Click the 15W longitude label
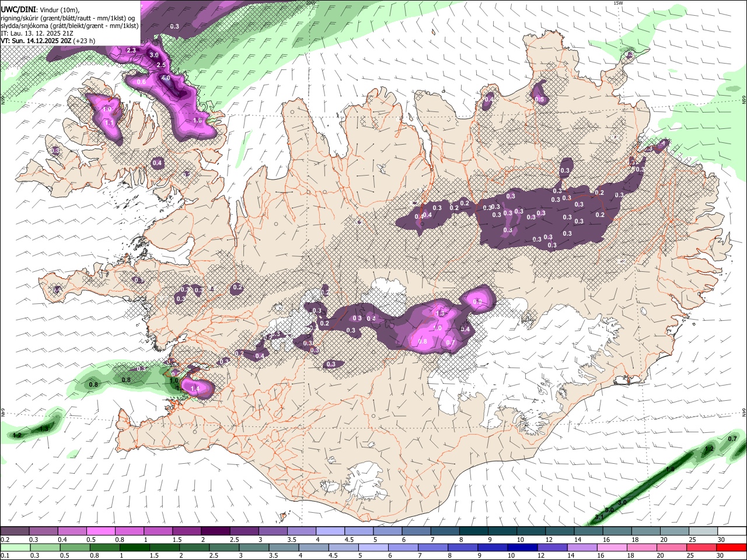747x560 pixels. [x=618, y=3]
